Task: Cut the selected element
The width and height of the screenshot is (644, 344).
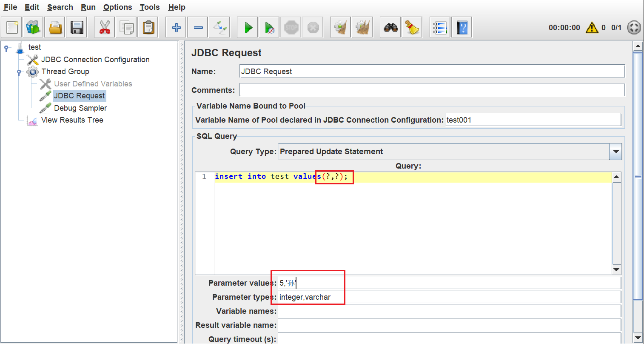Action: pyautogui.click(x=104, y=28)
